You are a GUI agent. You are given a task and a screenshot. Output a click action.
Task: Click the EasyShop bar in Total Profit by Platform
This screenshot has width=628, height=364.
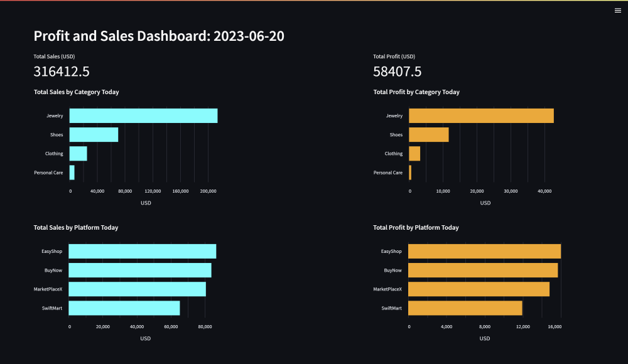point(484,251)
